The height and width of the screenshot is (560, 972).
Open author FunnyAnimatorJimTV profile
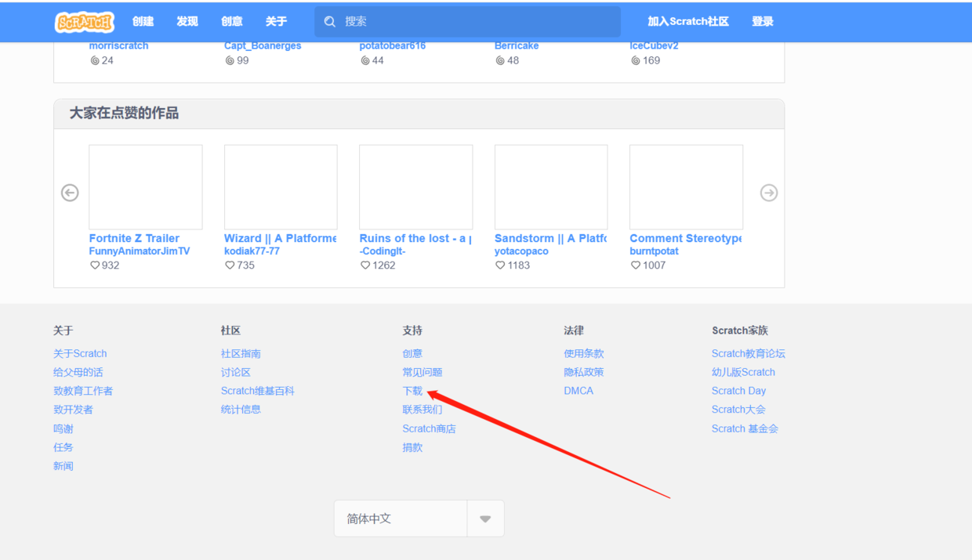click(x=140, y=251)
